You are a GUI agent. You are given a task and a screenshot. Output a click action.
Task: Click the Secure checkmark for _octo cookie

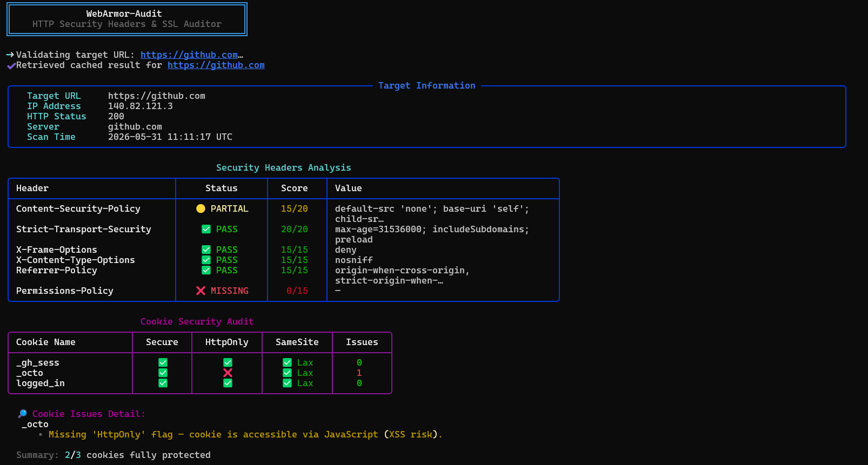163,373
